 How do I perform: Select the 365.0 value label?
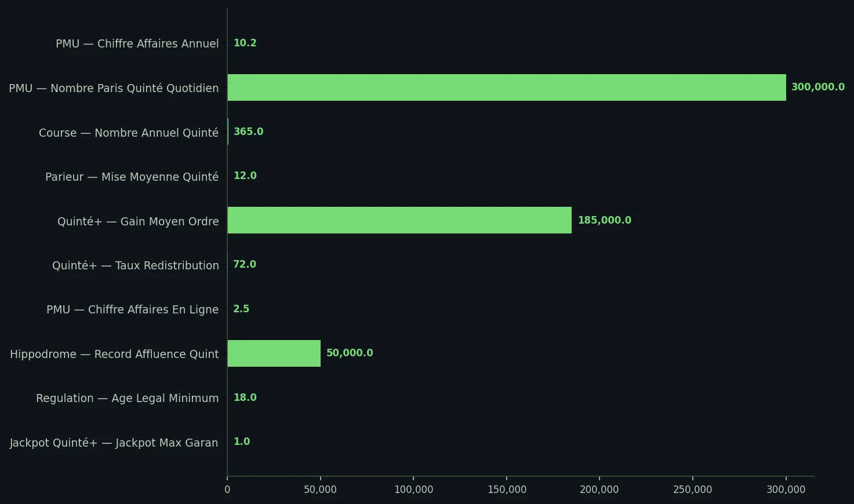[x=249, y=132]
